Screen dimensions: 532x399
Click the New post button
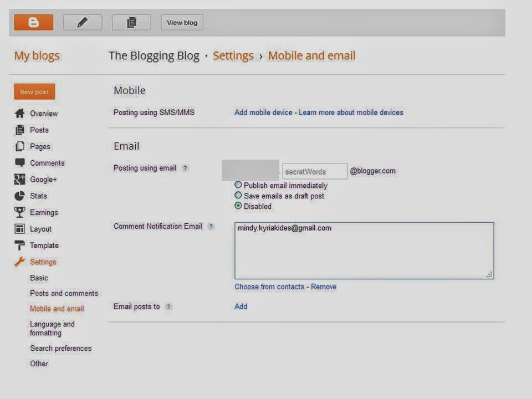tap(34, 91)
